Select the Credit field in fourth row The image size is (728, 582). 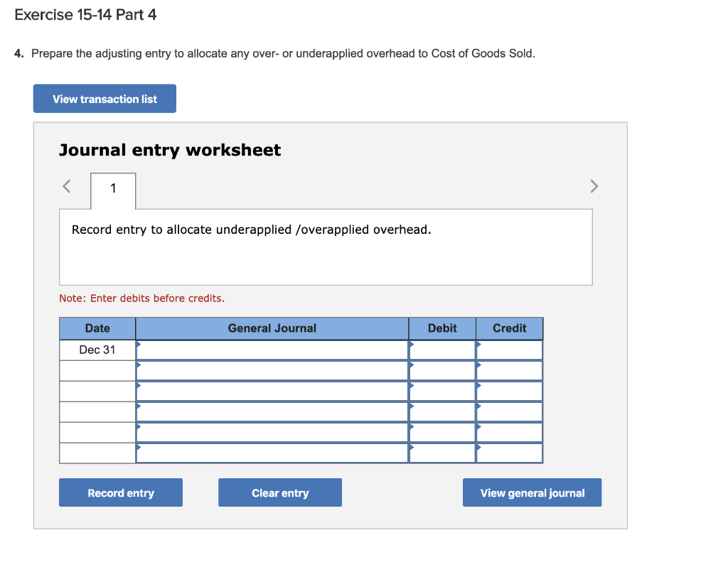click(509, 411)
